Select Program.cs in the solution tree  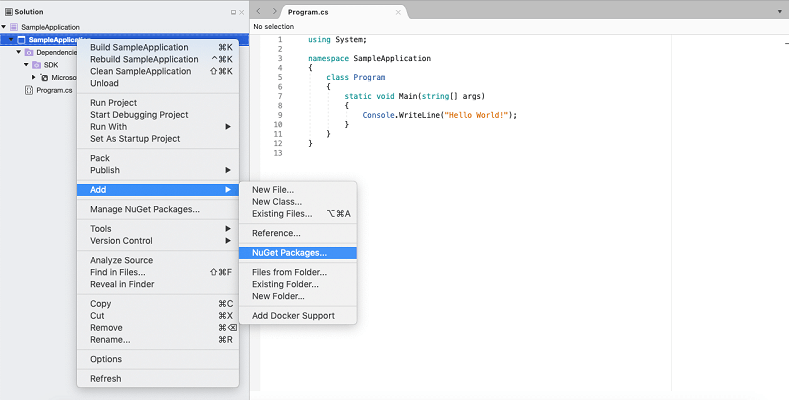pyautogui.click(x=54, y=91)
